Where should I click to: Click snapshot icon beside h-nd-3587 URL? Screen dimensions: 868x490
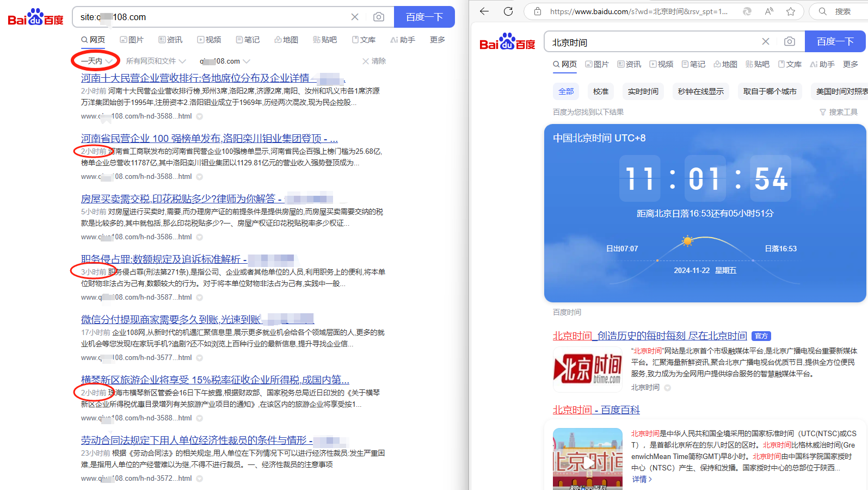coord(200,297)
